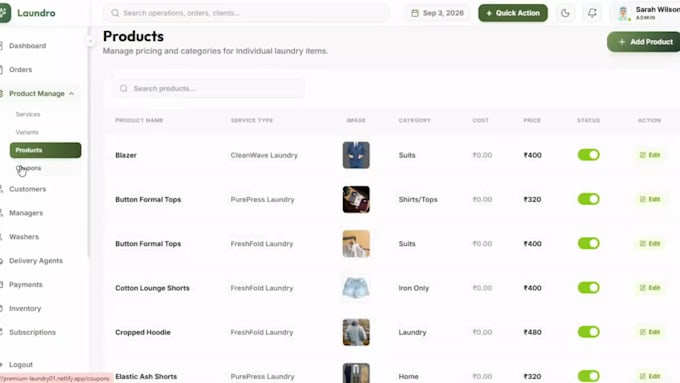The image size is (680, 383).
Task: Turn off the Cotton Lounge Shorts status
Action: point(588,288)
